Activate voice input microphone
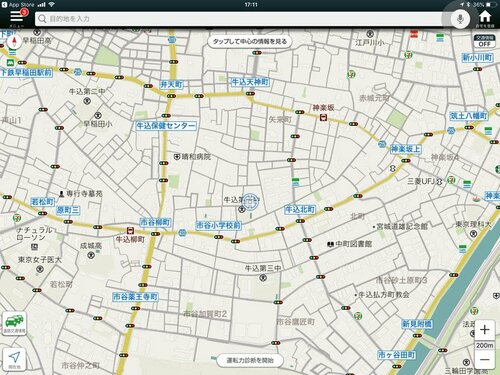Image resolution: width=500 pixels, height=375 pixels. point(460,19)
